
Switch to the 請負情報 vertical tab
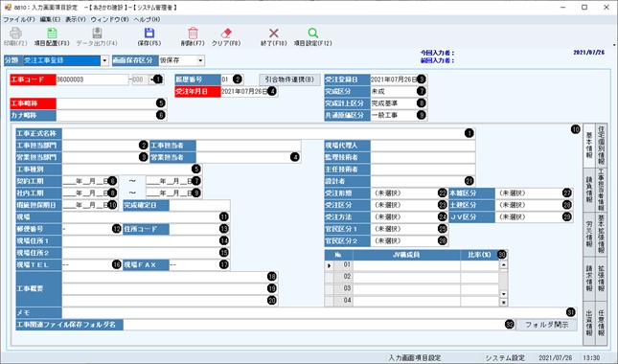pos(589,190)
